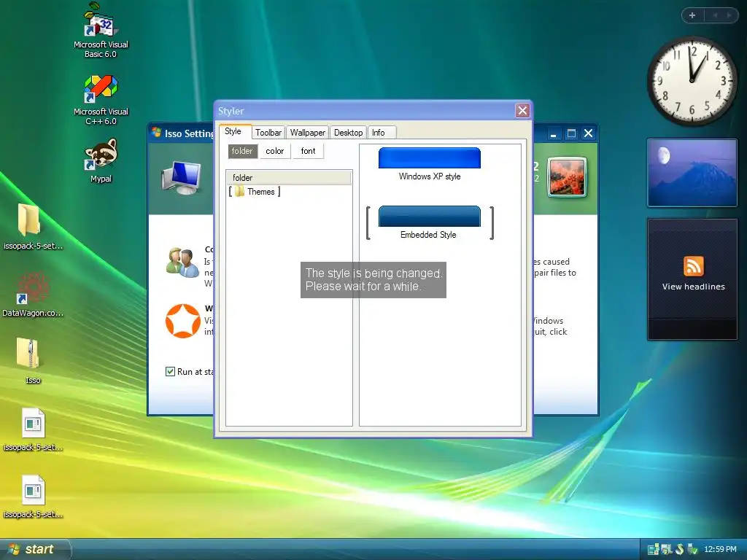Click the previous gadgets arrow in the sidebar

point(715,15)
